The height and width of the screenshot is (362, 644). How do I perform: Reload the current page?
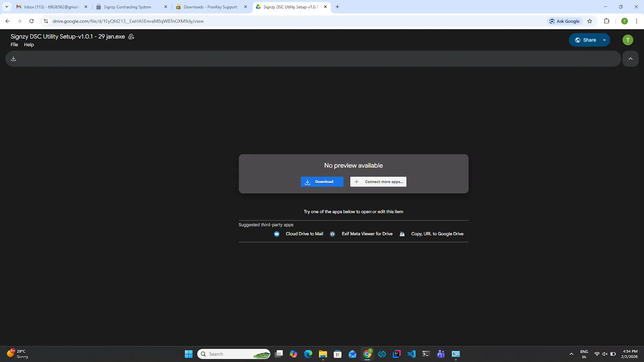point(31,21)
